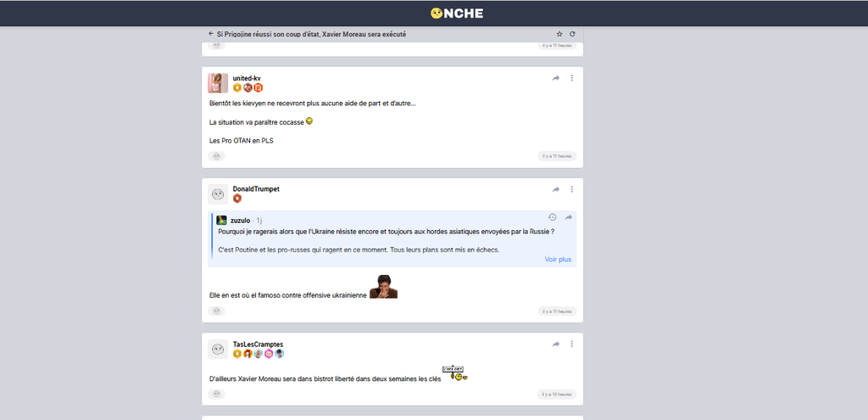
Task: Click the 'il y a 10 heures' timestamp
Action: (x=557, y=395)
